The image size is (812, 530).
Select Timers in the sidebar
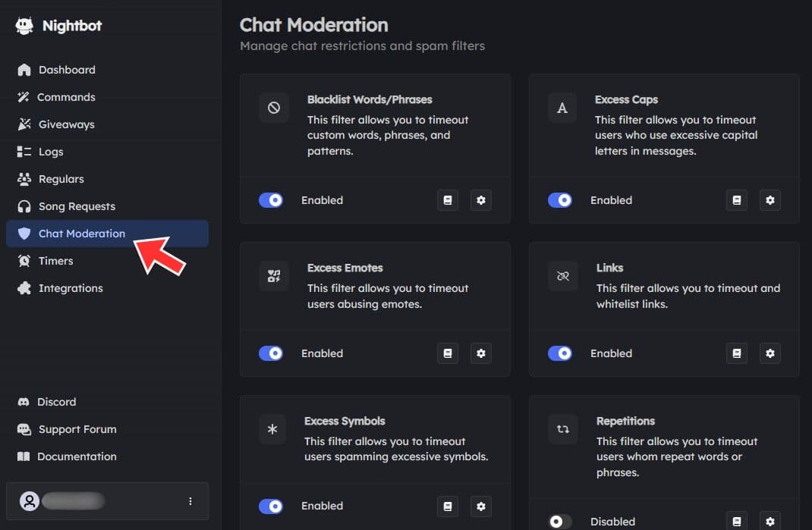(55, 261)
